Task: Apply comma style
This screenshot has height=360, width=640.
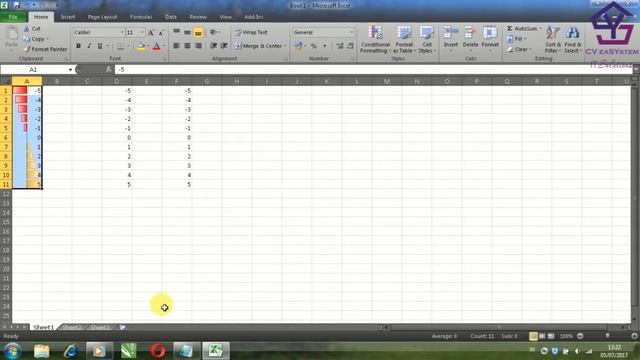Action: (325, 46)
